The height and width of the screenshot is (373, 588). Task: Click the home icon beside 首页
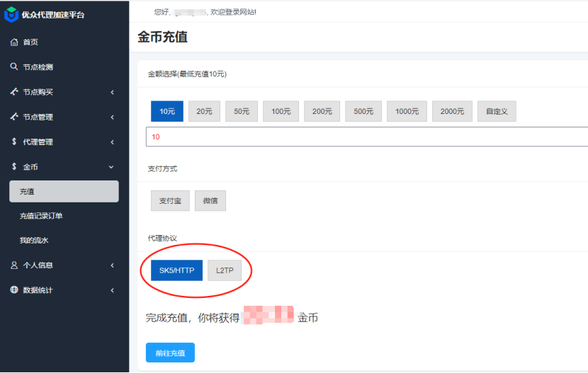click(x=14, y=42)
